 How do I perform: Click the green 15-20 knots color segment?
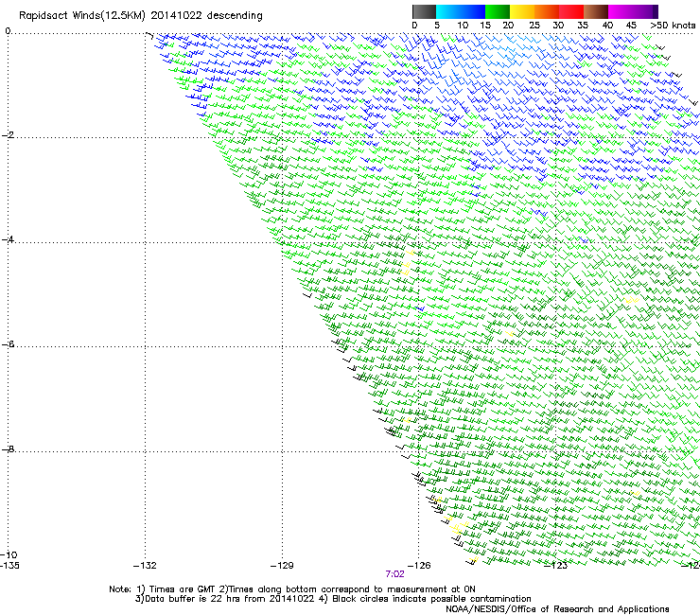(498, 11)
